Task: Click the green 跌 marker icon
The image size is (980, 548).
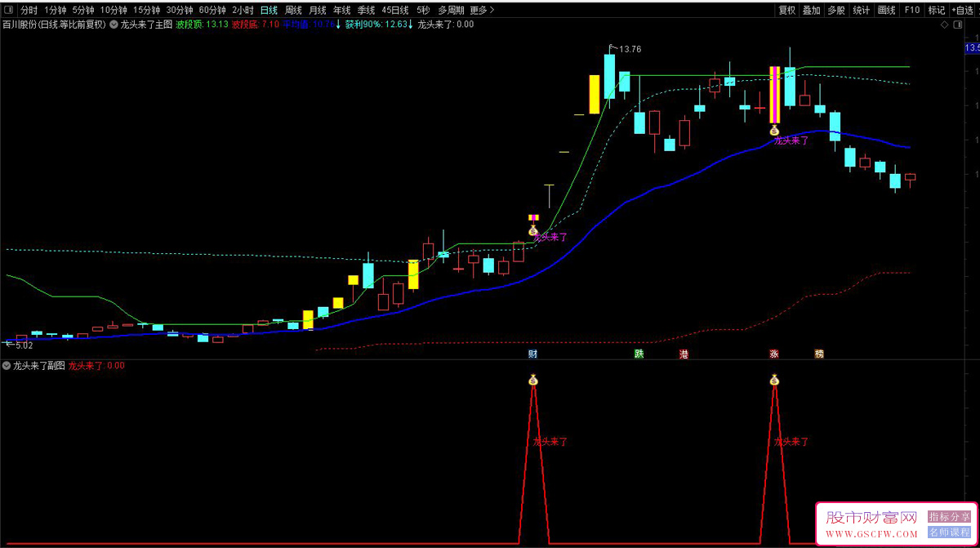Action: [x=639, y=354]
